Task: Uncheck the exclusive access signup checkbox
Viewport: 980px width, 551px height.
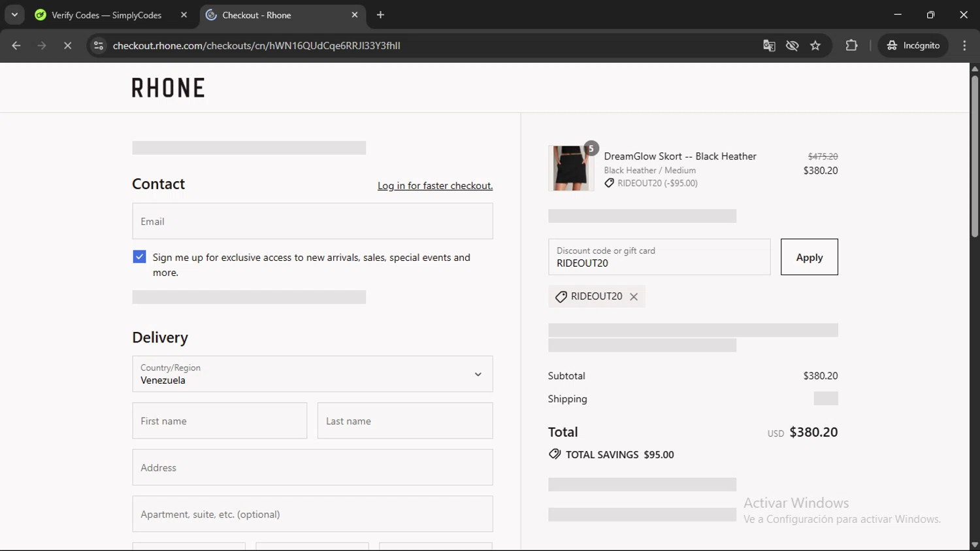Action: click(139, 257)
